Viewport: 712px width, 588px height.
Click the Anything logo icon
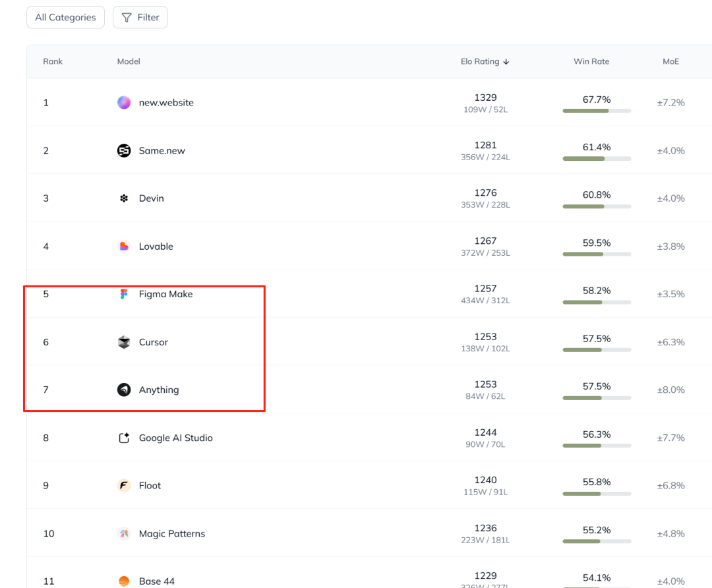click(x=124, y=390)
